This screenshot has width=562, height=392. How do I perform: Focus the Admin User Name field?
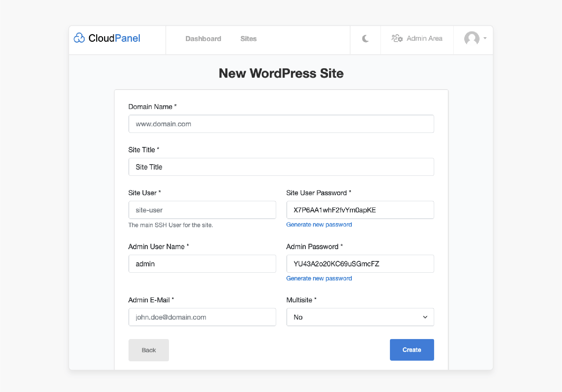tap(202, 264)
